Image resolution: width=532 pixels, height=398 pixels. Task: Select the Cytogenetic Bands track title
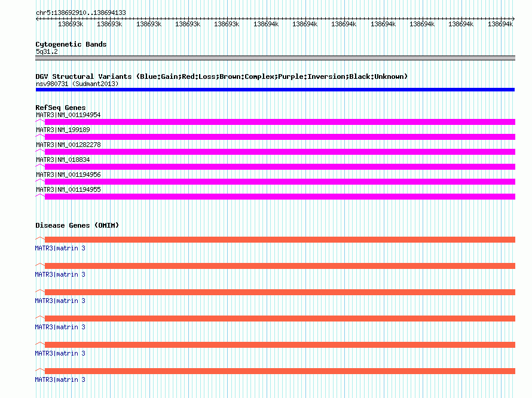pyautogui.click(x=71, y=44)
